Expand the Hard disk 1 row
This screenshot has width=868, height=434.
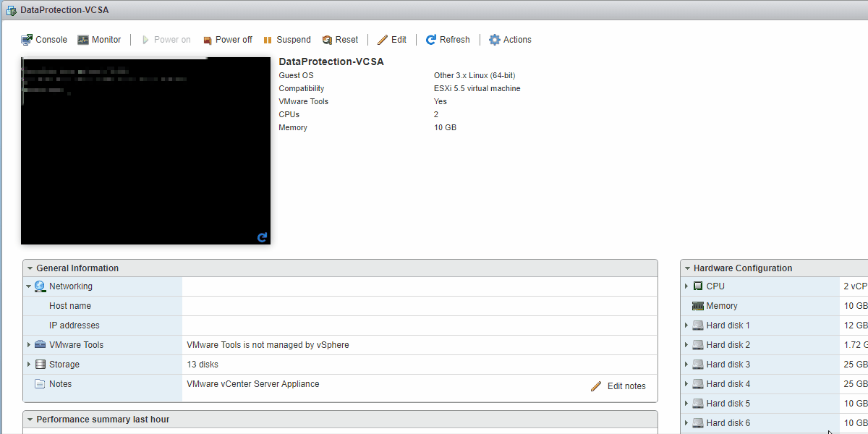tap(686, 325)
